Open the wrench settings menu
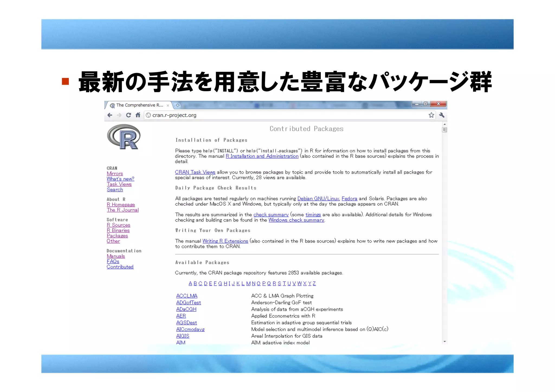This screenshot has width=555, height=392. point(442,115)
